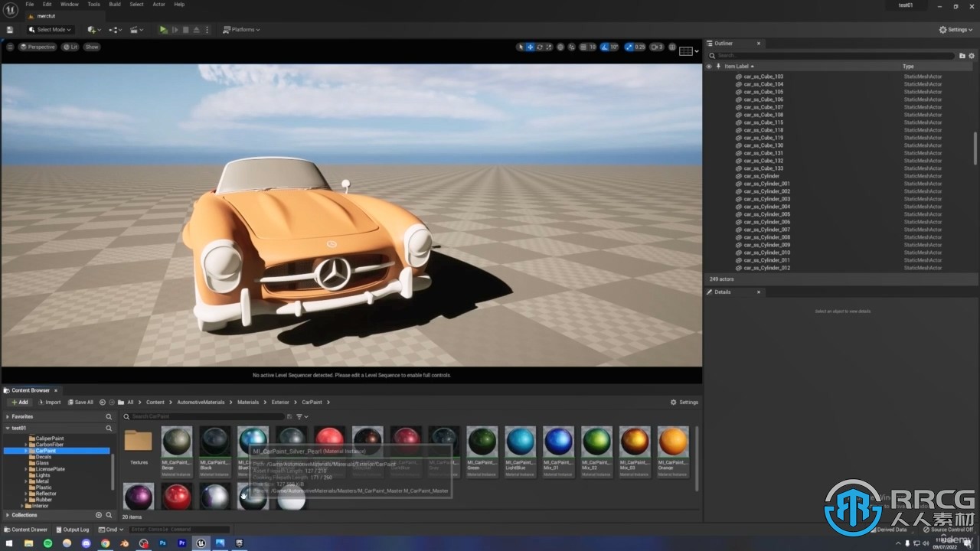Sort Outliner by Item Label column
Image resolution: width=980 pixels, height=551 pixels.
[740, 67]
